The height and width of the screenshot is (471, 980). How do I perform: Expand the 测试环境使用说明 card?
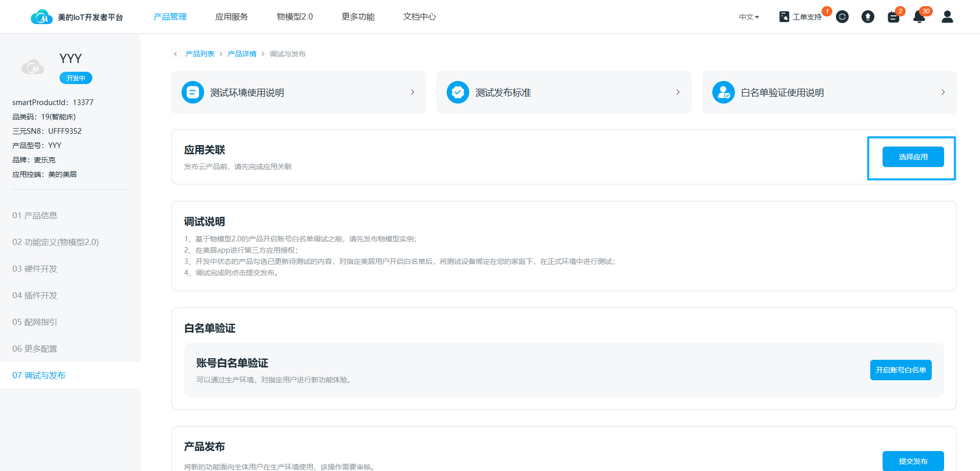pos(298,92)
